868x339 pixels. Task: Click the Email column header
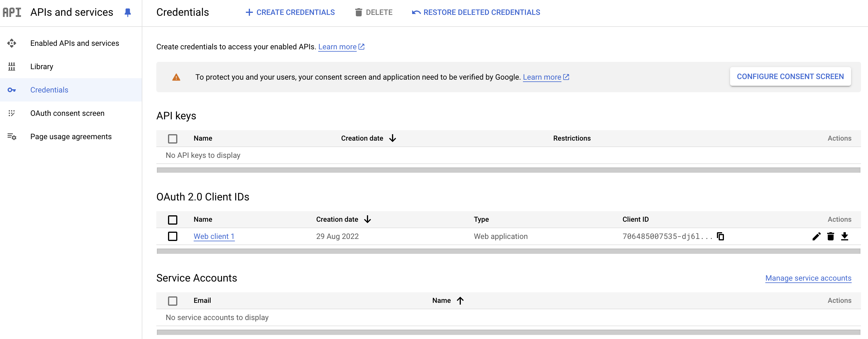(202, 300)
